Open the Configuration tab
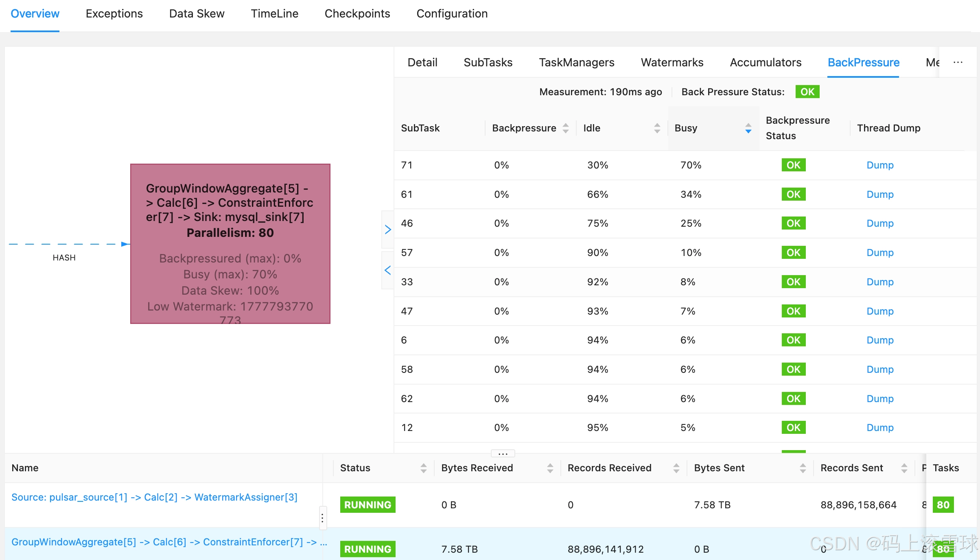 pos(452,14)
